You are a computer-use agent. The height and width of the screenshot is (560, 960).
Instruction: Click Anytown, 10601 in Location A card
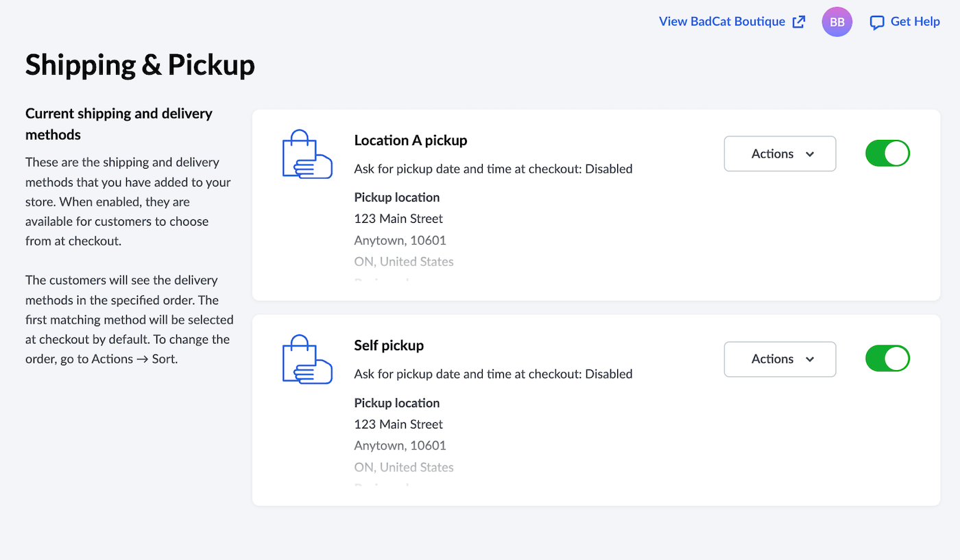tap(400, 241)
